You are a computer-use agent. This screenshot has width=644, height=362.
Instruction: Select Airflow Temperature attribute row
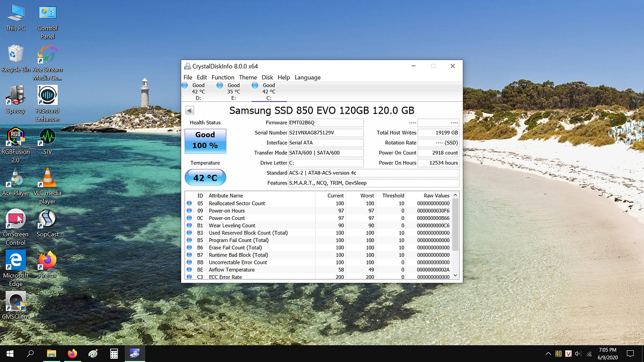[x=318, y=270]
